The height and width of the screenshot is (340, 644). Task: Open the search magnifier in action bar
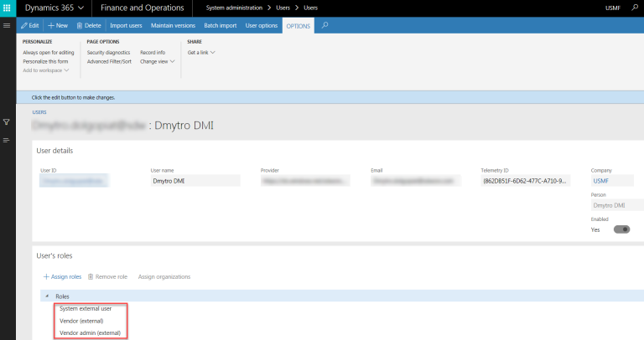pyautogui.click(x=325, y=25)
